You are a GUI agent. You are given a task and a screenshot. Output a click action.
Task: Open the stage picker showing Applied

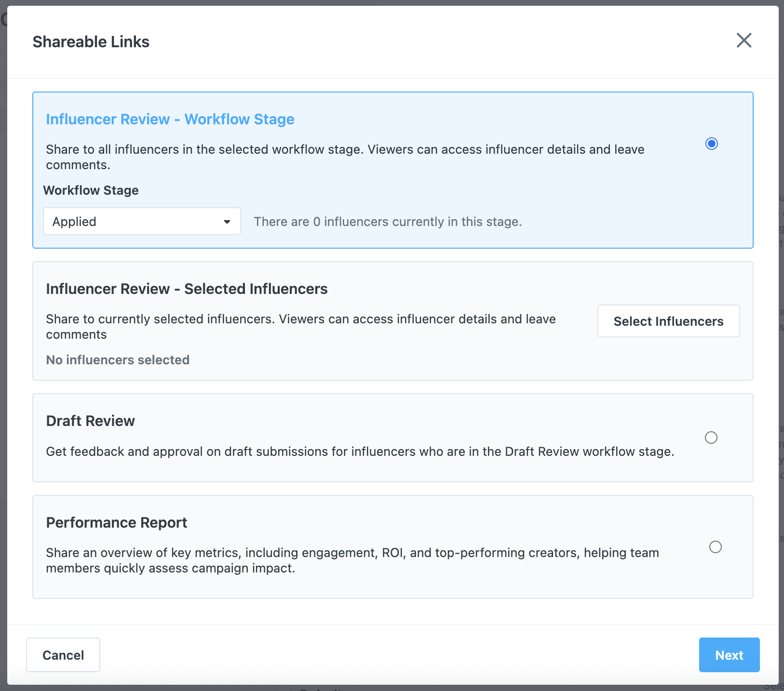pyautogui.click(x=142, y=222)
